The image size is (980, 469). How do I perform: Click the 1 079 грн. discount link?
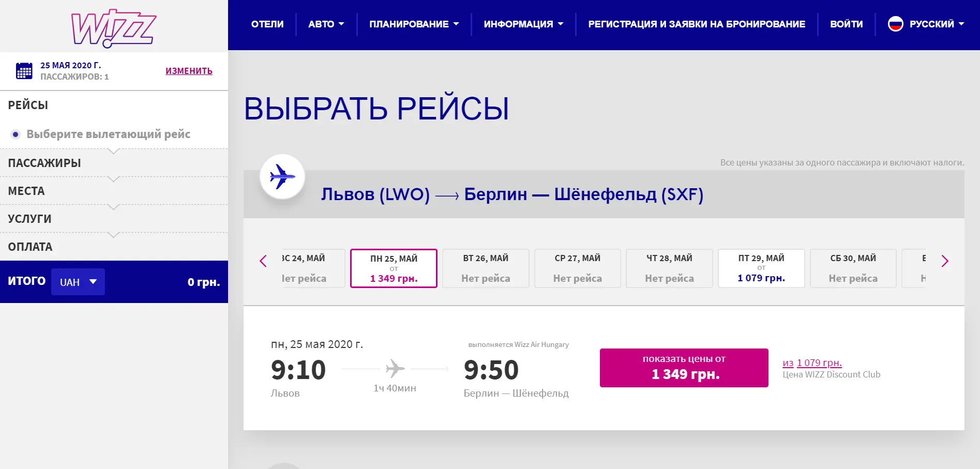click(x=819, y=362)
